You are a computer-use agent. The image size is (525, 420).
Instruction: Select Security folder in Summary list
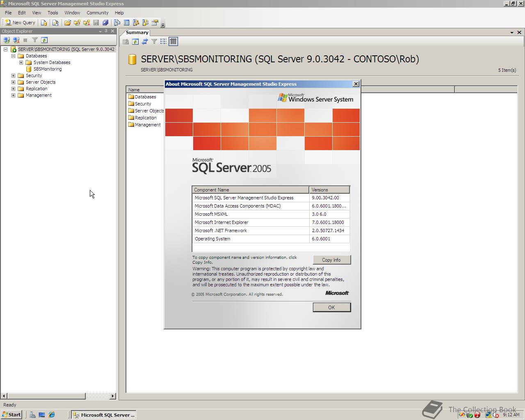[139, 104]
